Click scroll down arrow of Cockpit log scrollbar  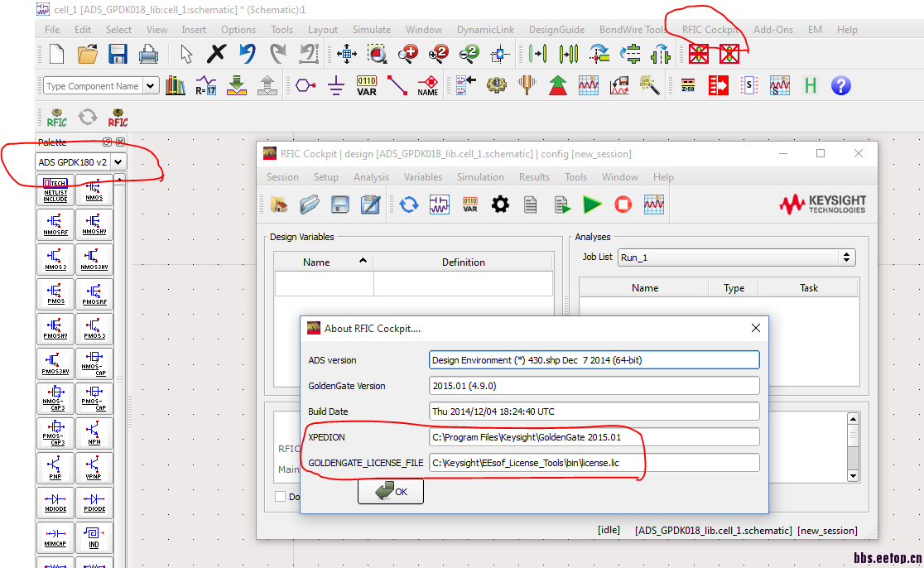[853, 475]
